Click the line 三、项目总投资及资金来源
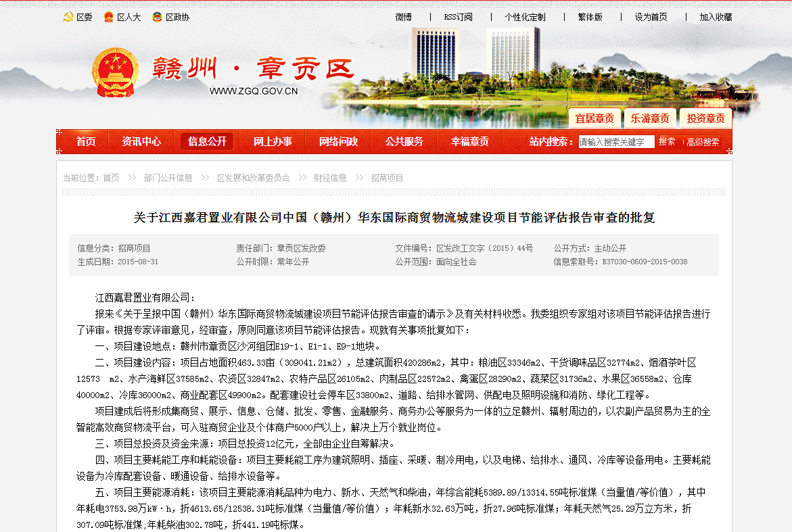Screen dimensions: 792x532 pyautogui.click(x=244, y=443)
